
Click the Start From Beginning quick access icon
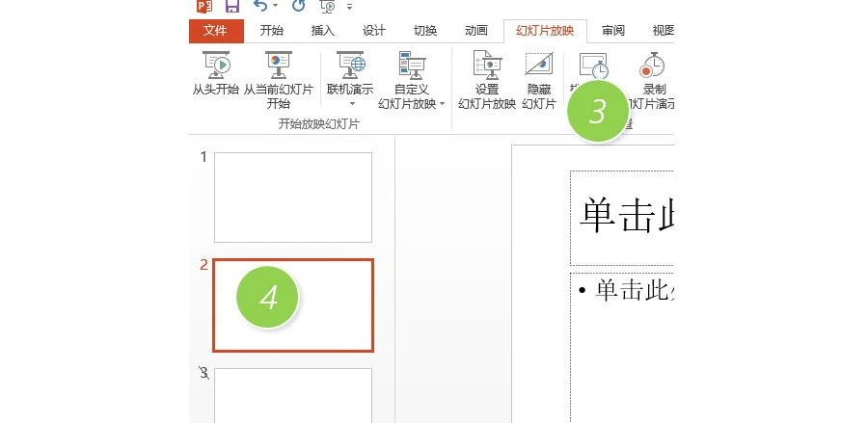point(328,6)
